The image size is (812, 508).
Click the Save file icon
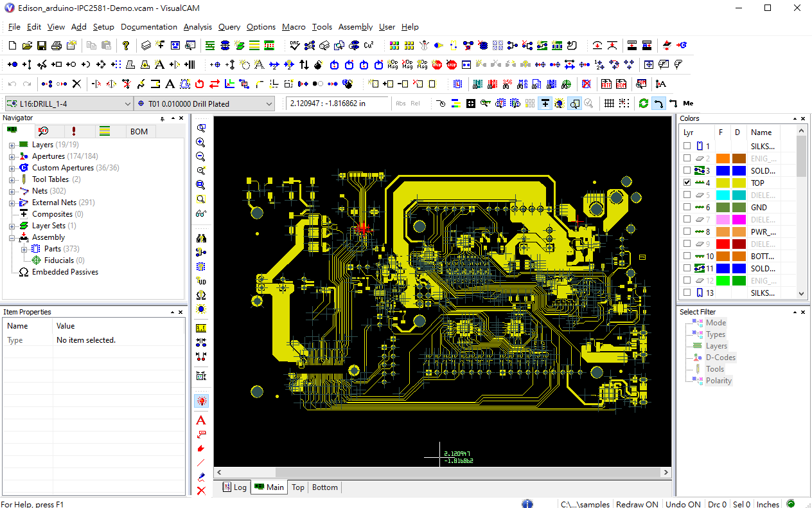tap(41, 46)
